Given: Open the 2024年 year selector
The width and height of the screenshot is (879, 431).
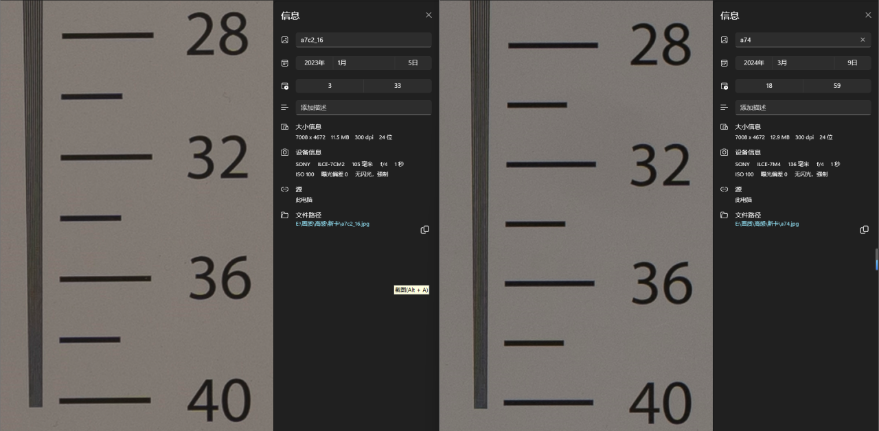Looking at the screenshot, I should [753, 62].
